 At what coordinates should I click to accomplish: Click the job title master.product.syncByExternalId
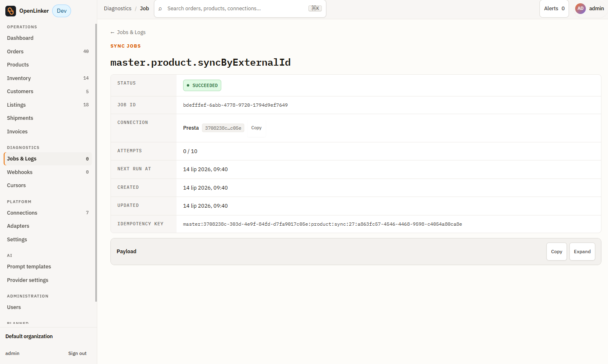pos(200,62)
